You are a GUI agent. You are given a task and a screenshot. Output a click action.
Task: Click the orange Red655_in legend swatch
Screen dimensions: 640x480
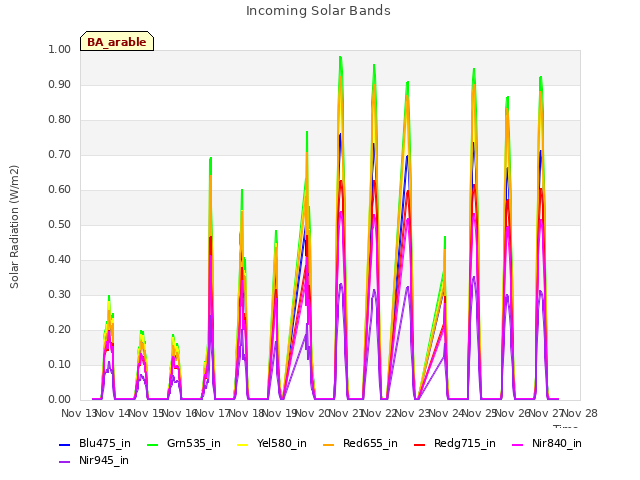[x=329, y=444]
